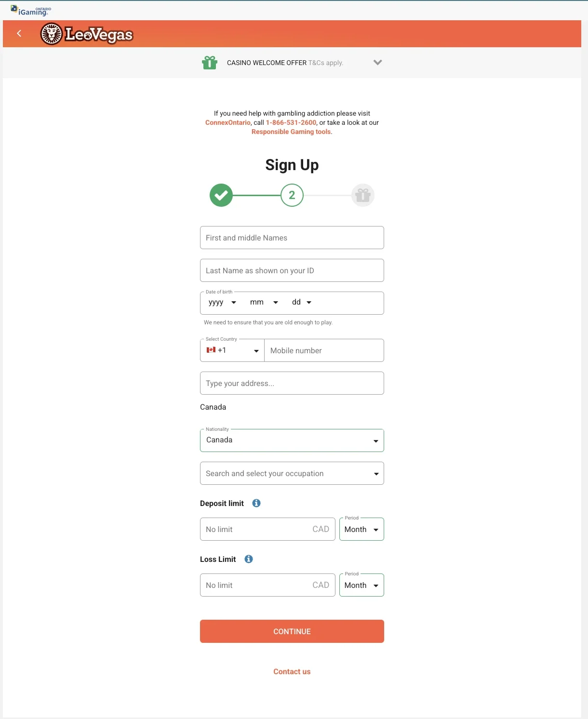Click the grey gift step icon
Viewport: 588px width, 719px height.
pos(363,195)
